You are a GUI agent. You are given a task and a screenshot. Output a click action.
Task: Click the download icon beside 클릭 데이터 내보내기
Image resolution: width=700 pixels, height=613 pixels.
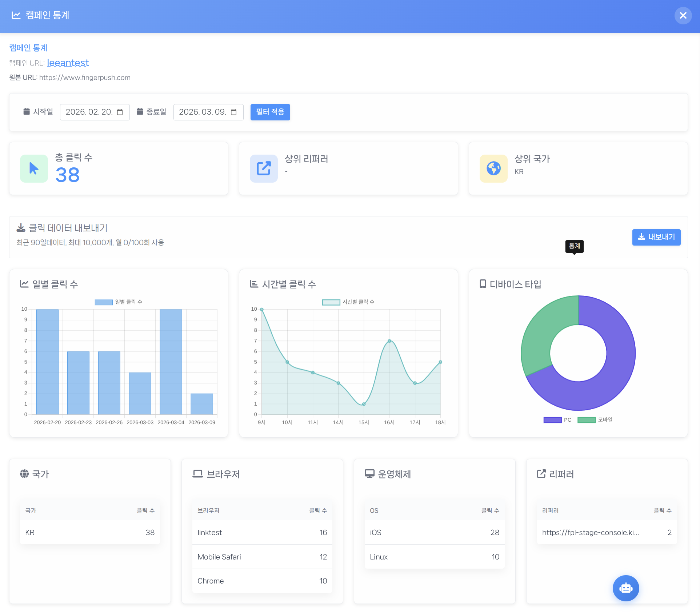21,228
